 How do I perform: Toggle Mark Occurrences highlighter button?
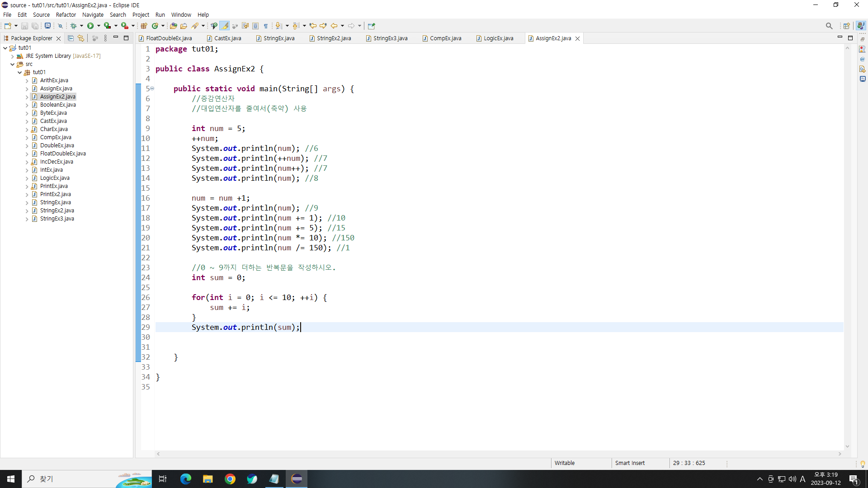(x=225, y=26)
